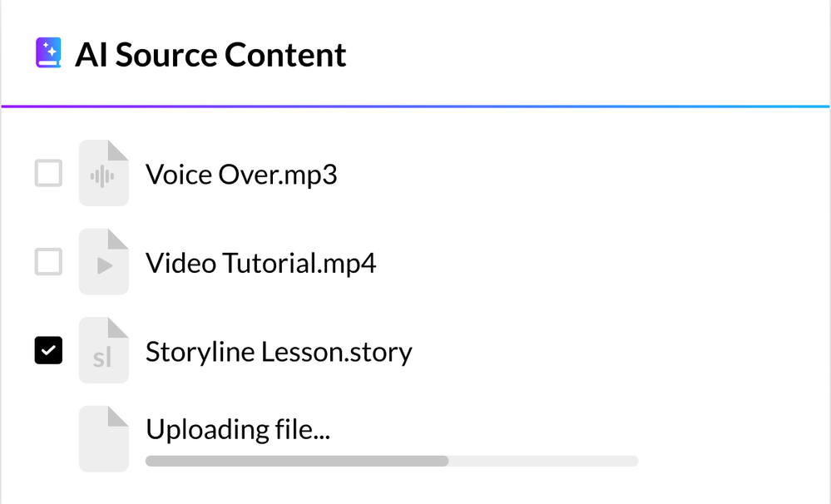Image resolution: width=831 pixels, height=504 pixels.
Task: Click the unfilled portion of upload progress bar
Action: click(542, 461)
